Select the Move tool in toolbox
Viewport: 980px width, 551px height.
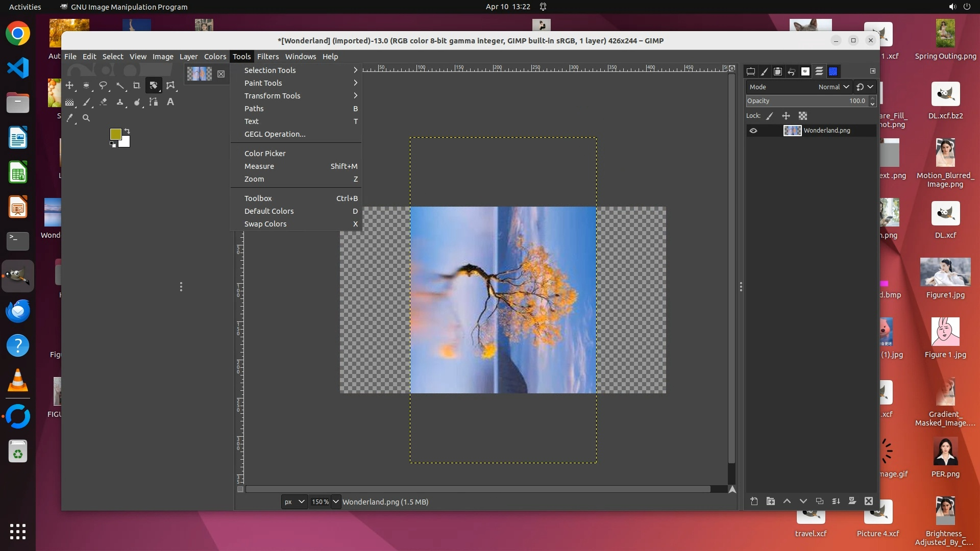[x=69, y=86]
